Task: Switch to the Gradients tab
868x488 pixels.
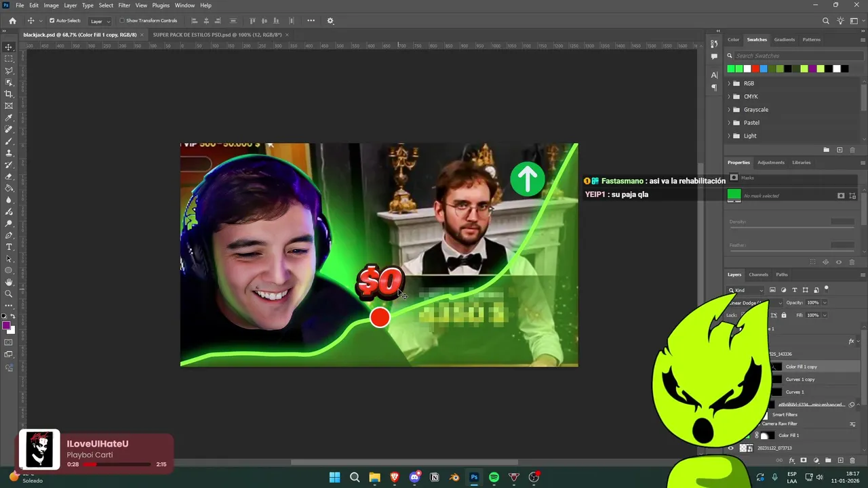Action: coord(785,39)
